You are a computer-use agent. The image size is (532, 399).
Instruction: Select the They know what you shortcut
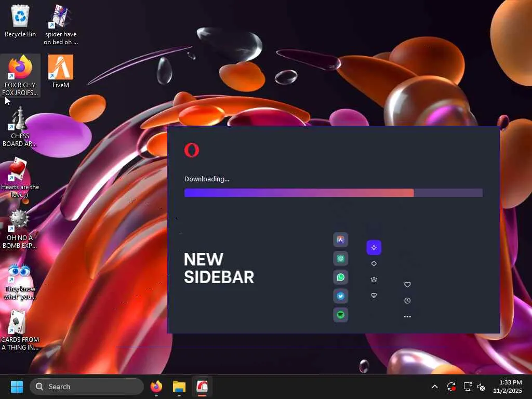20,281
